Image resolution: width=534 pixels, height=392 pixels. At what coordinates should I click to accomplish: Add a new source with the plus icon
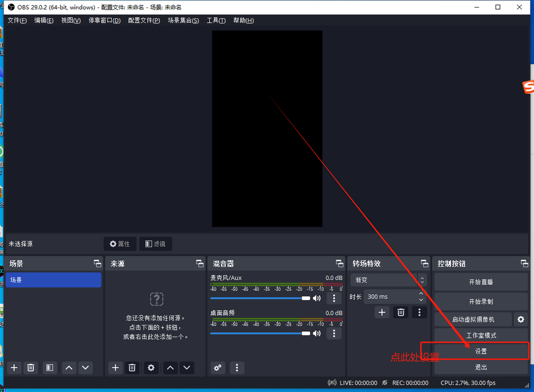tap(115, 367)
